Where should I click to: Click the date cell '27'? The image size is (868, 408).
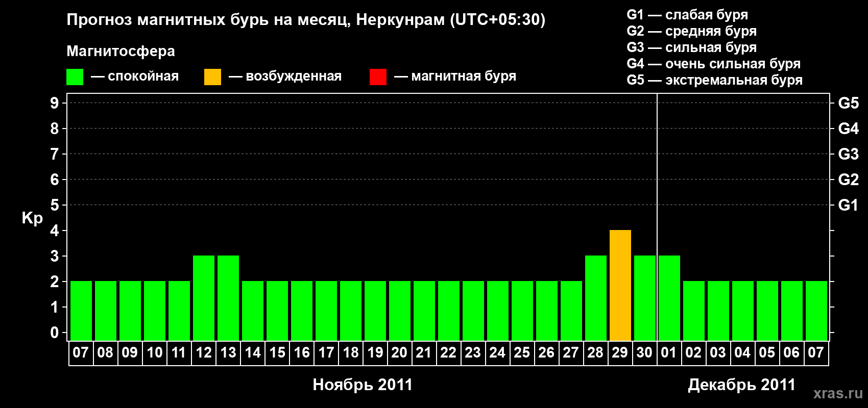point(571,353)
